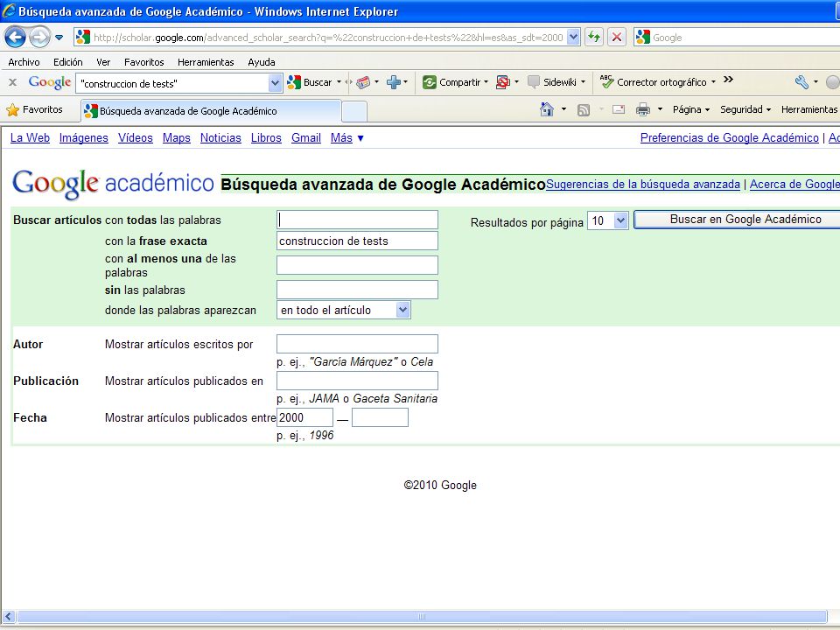This screenshot has width=840, height=630.
Task: Open the Seguridad command bar menu
Action: [x=745, y=109]
